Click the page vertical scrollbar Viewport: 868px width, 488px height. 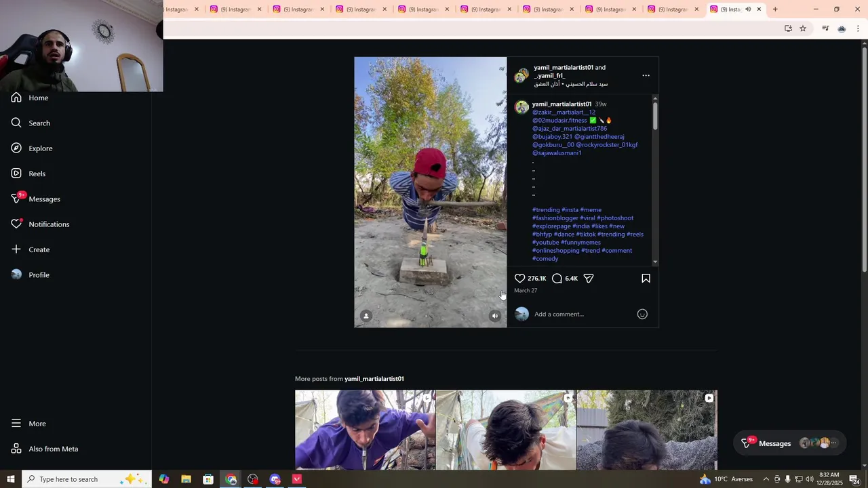[864, 159]
